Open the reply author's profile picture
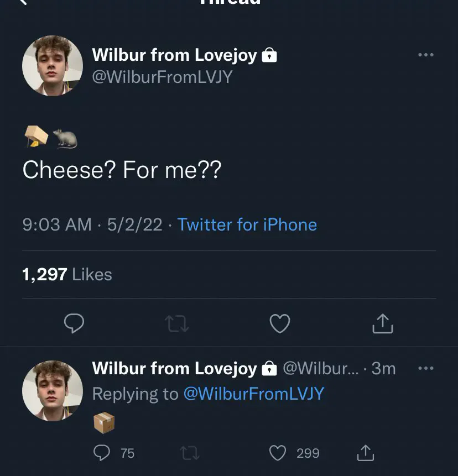The height and width of the screenshot is (476, 458). (53, 390)
